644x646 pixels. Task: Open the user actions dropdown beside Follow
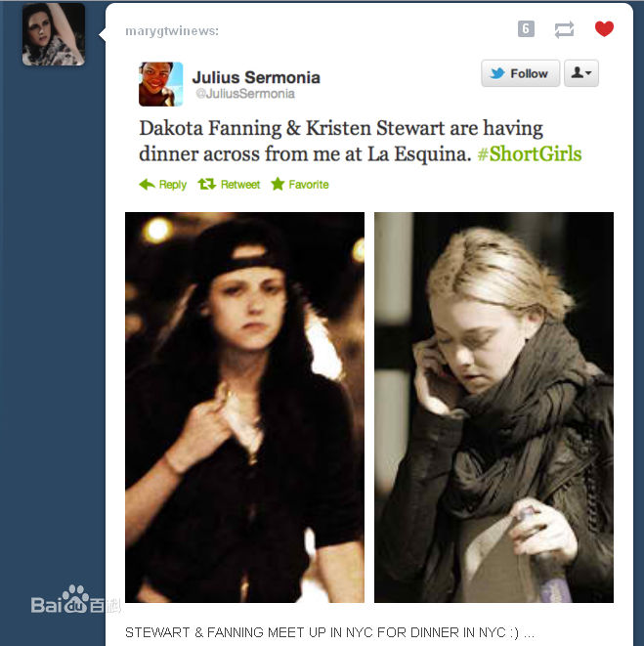[580, 73]
